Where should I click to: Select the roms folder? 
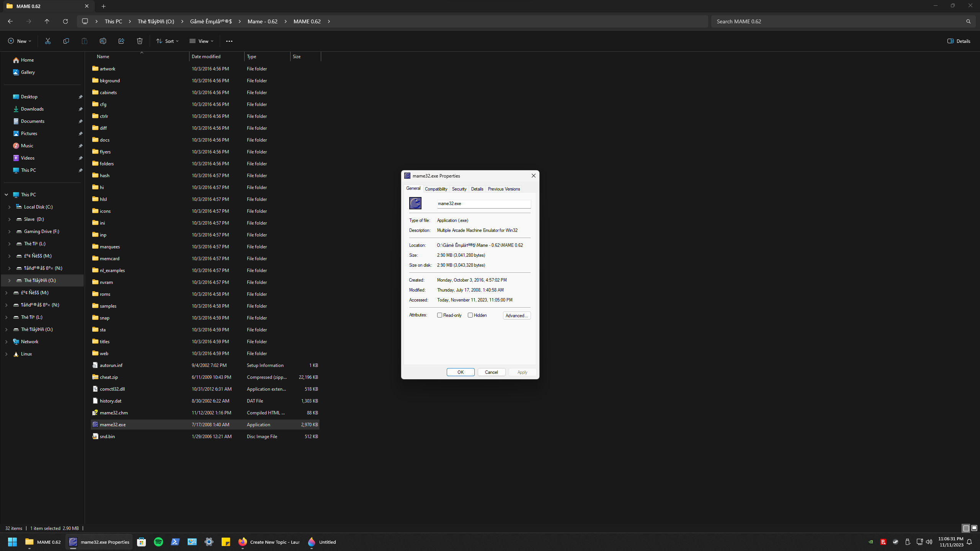(x=205, y=294)
